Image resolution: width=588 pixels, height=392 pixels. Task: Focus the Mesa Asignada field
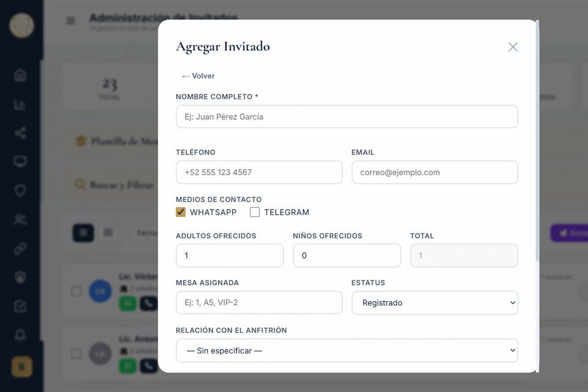tap(259, 303)
